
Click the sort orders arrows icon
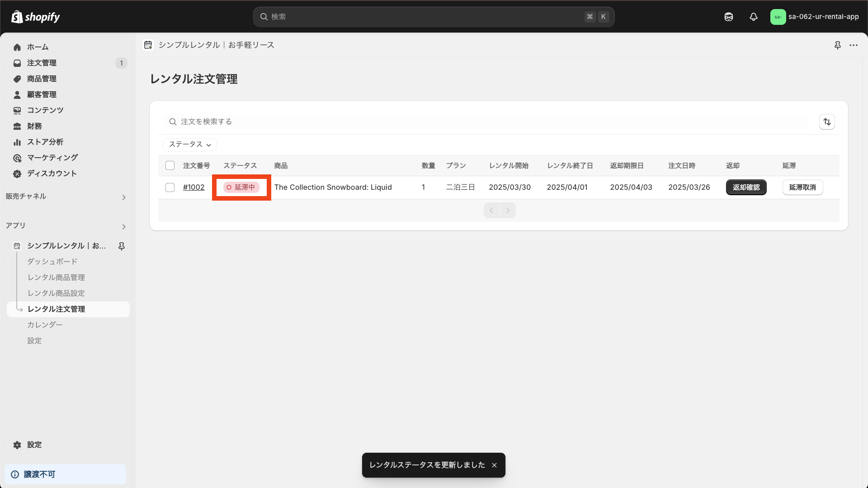[827, 122]
